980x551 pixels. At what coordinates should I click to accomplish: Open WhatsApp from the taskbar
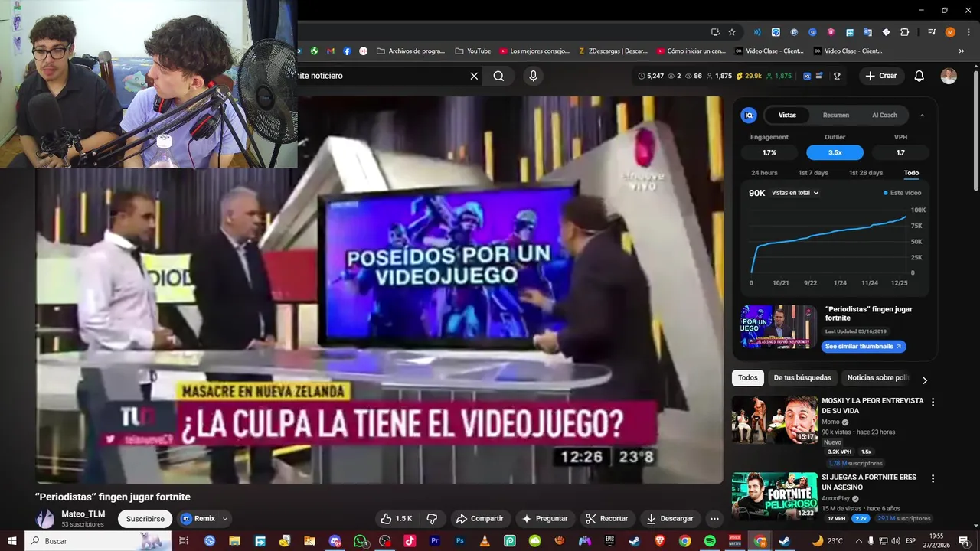pos(360,541)
